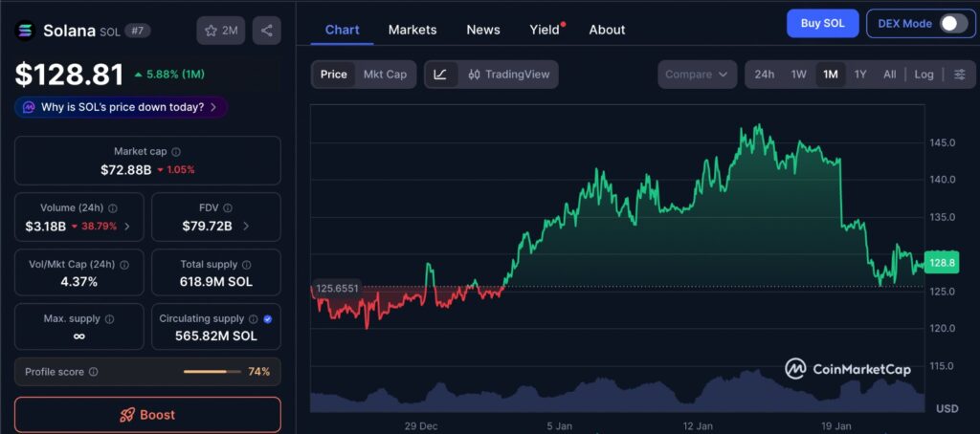Screen dimensions: 980x434
Task: Click the Solana logo icon
Action: 26,31
